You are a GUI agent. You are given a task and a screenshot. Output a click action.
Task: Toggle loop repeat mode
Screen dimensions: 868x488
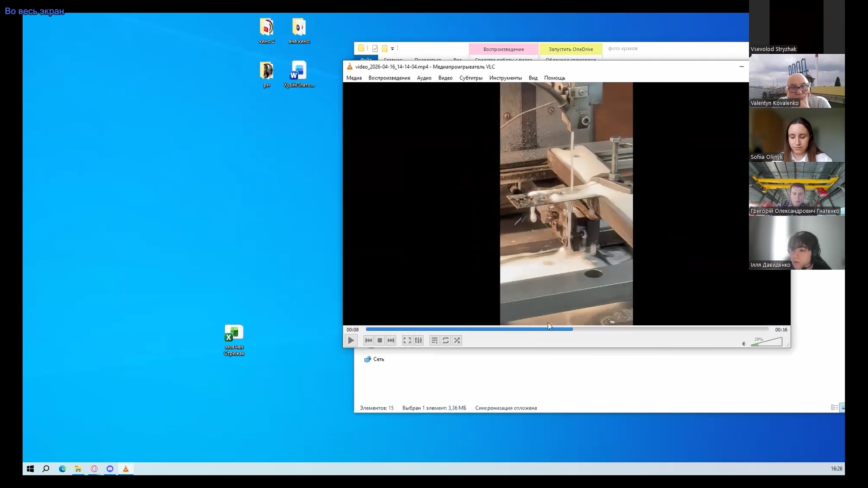pos(446,341)
